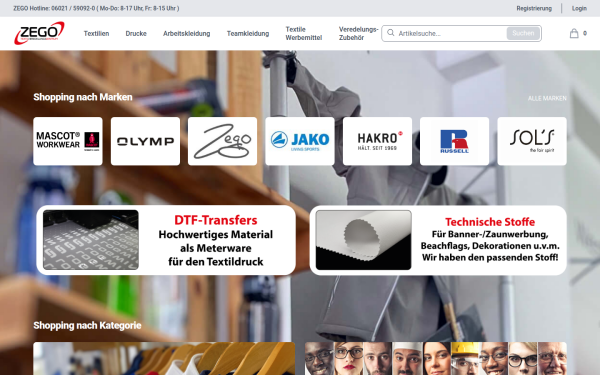Open the Registrierung link
The image size is (600, 375).
point(534,8)
